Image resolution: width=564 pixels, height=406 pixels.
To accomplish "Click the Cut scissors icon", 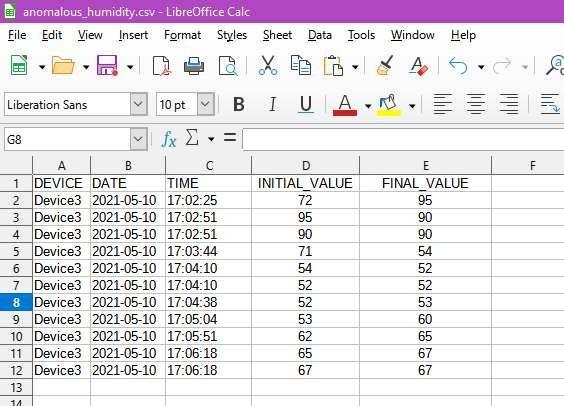I will pos(268,65).
